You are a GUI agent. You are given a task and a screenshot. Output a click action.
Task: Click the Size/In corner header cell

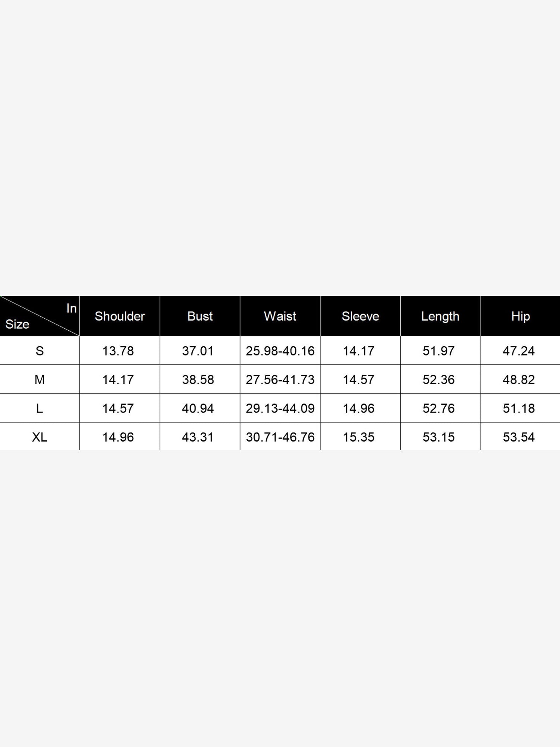point(40,316)
